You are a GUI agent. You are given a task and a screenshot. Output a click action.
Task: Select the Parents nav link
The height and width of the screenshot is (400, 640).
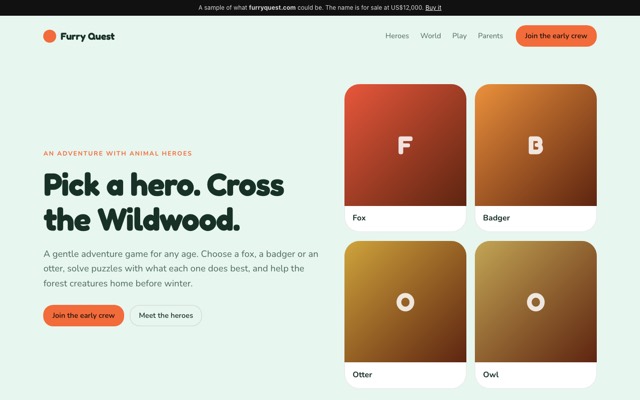(x=490, y=36)
